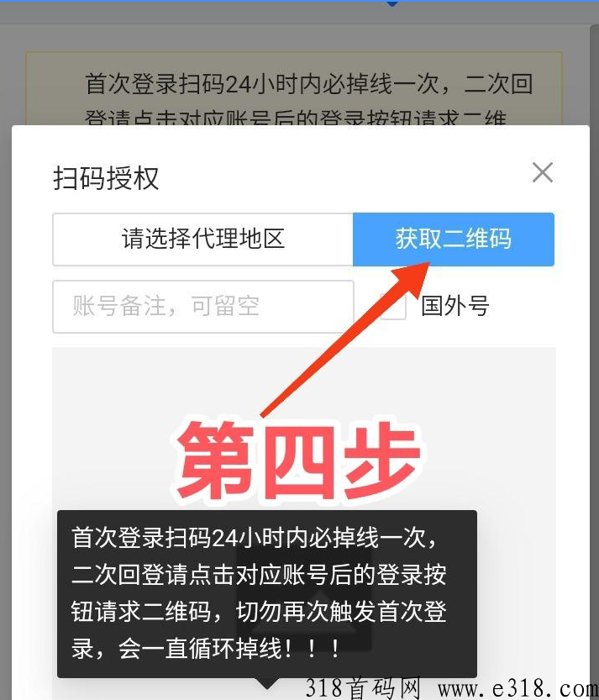Click the tooltip's downward pointer triangle
Image resolution: width=599 pixels, height=700 pixels.
tap(267, 683)
